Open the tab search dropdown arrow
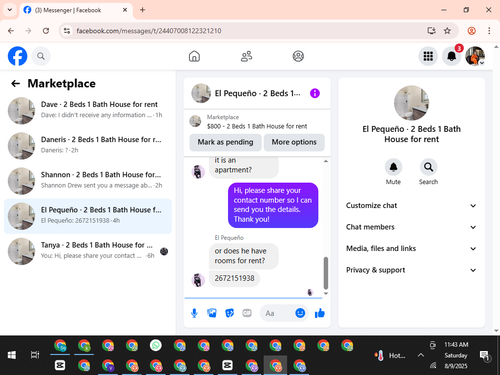This screenshot has width=500, height=375. [x=10, y=10]
